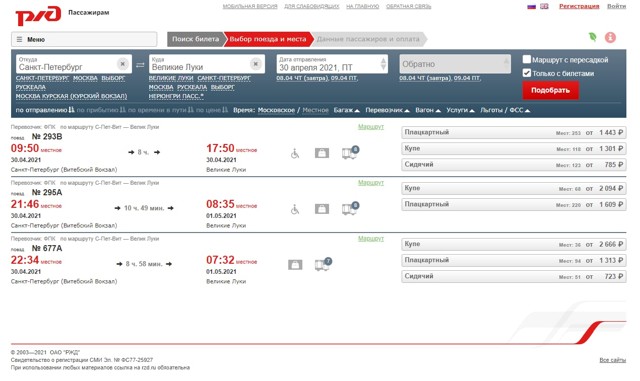Expand the Услуги filter
This screenshot has width=640, height=381.
[x=460, y=110]
